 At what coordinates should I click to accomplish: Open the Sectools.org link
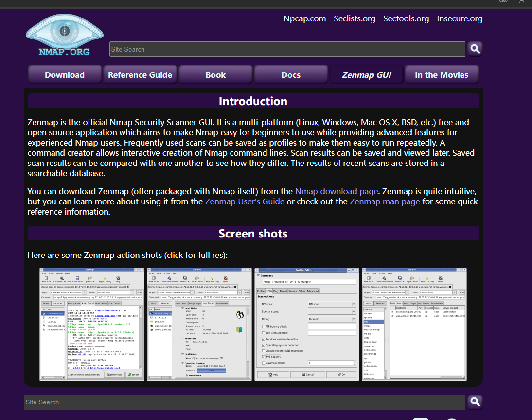tap(406, 18)
